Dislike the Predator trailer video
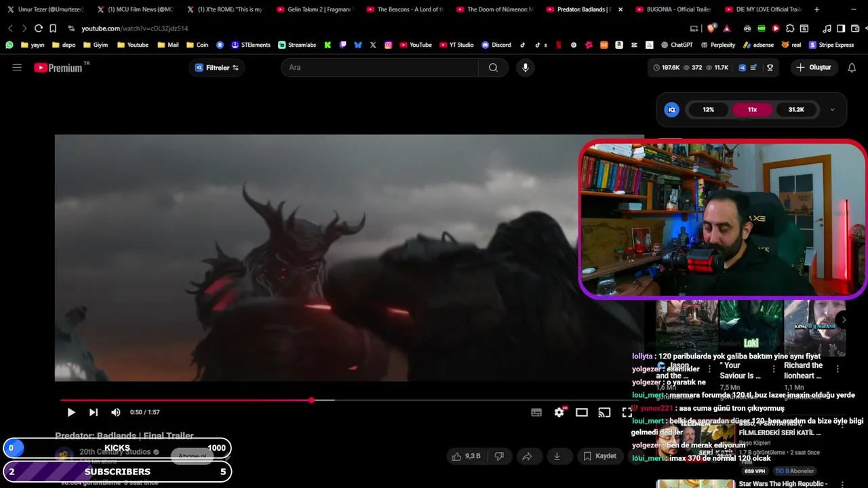 (499, 456)
